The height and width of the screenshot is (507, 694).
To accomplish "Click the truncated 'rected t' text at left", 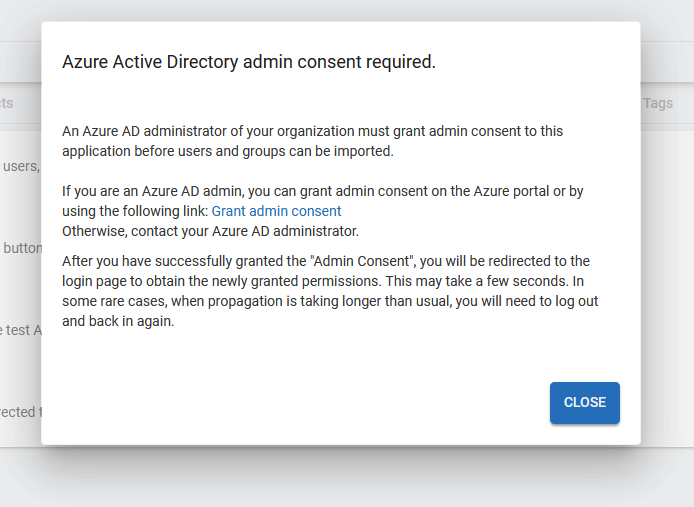I will click(20, 412).
